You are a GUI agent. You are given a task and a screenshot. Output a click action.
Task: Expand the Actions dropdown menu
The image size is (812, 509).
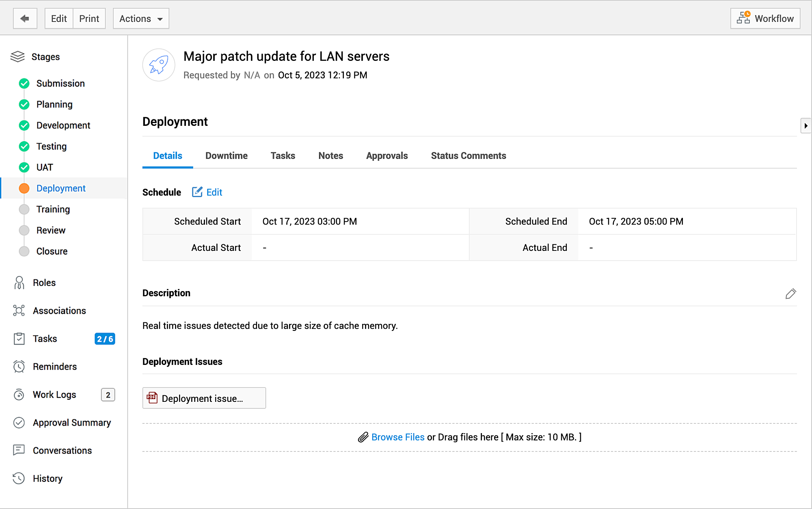(x=140, y=19)
